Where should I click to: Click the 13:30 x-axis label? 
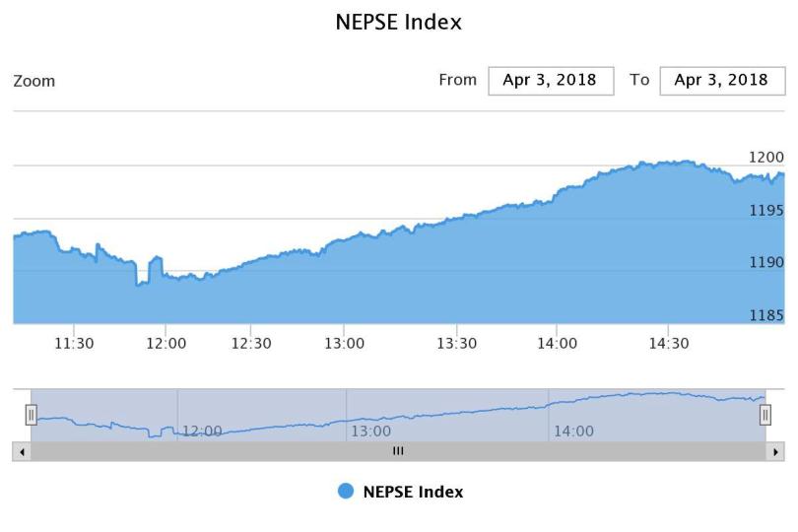tap(456, 344)
